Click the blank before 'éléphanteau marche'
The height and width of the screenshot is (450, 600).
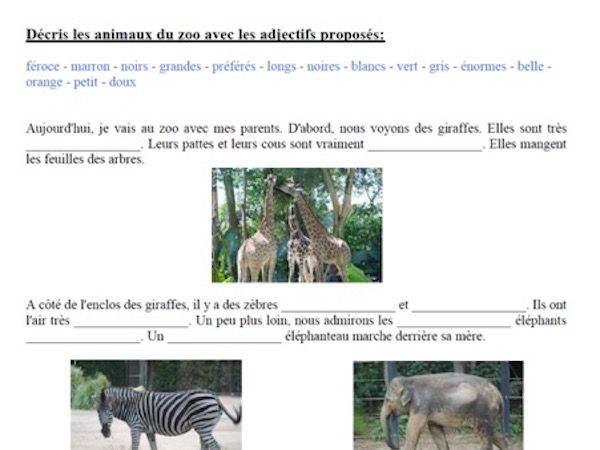[x=225, y=338]
